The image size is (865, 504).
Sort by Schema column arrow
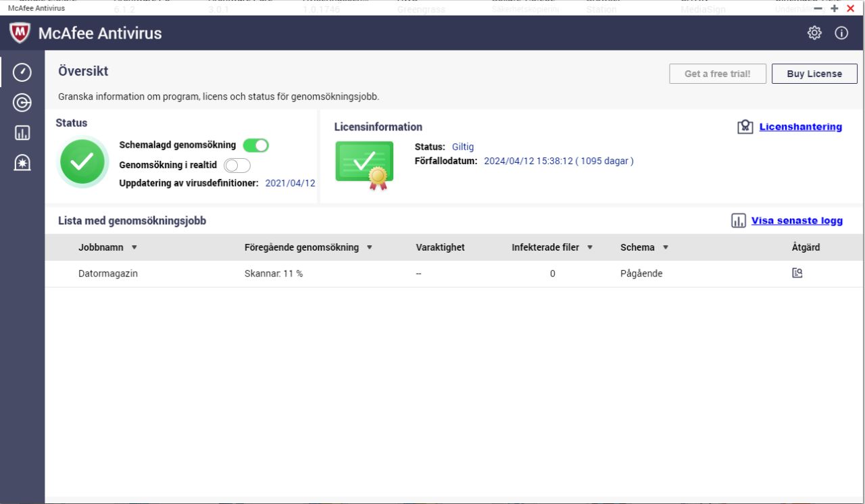click(665, 247)
